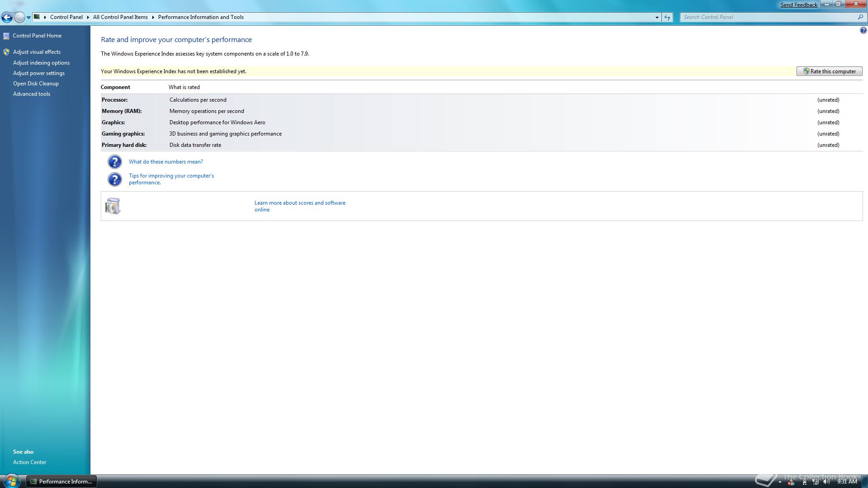868x488 pixels.
Task: Open Action Center under See also
Action: pos(29,462)
